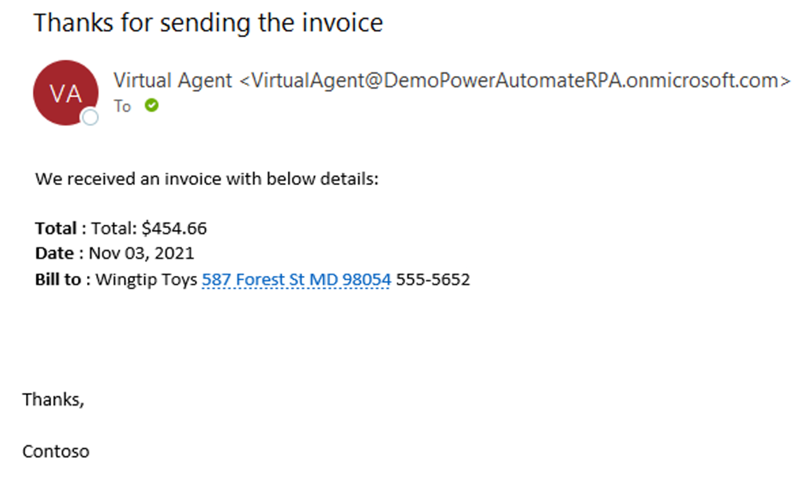Viewport: 812px width, 504px height.
Task: Select the bold Total label
Action: click(x=56, y=228)
